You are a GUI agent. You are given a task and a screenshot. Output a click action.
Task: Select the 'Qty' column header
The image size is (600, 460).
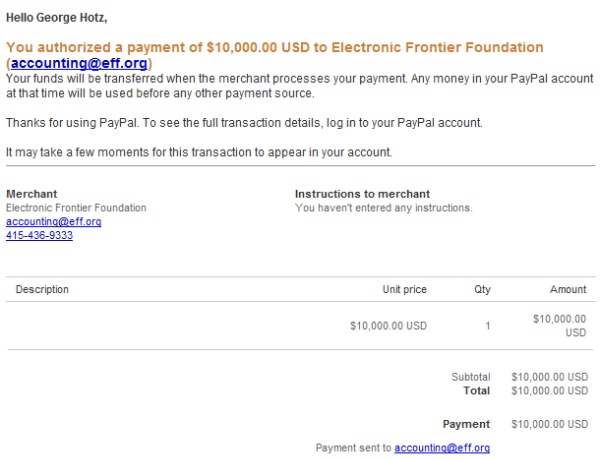coord(482,290)
